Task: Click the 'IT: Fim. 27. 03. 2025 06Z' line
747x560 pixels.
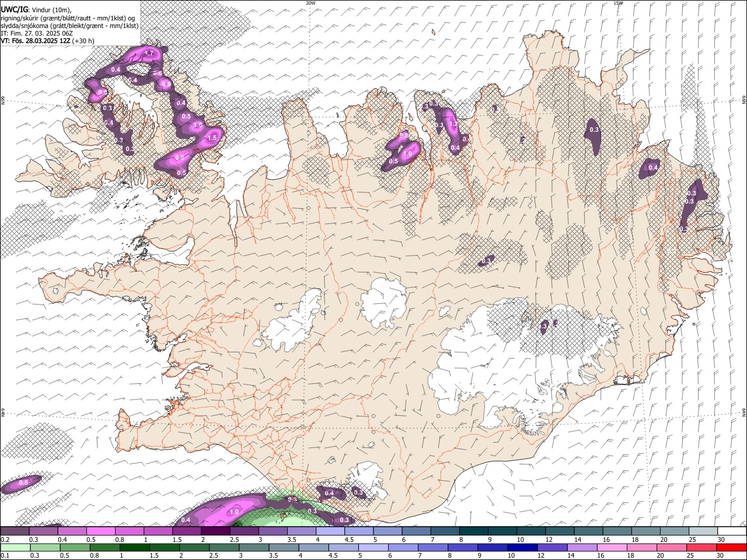Action: (x=37, y=33)
